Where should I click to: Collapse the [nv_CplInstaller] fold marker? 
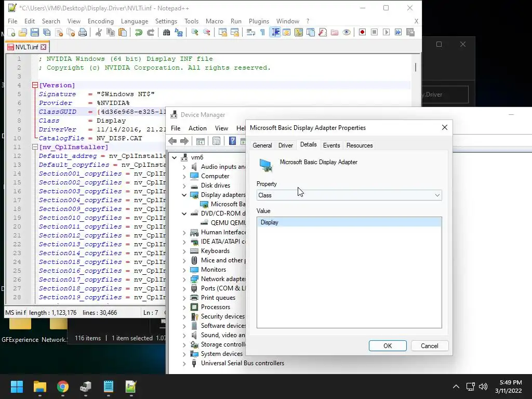click(x=35, y=147)
